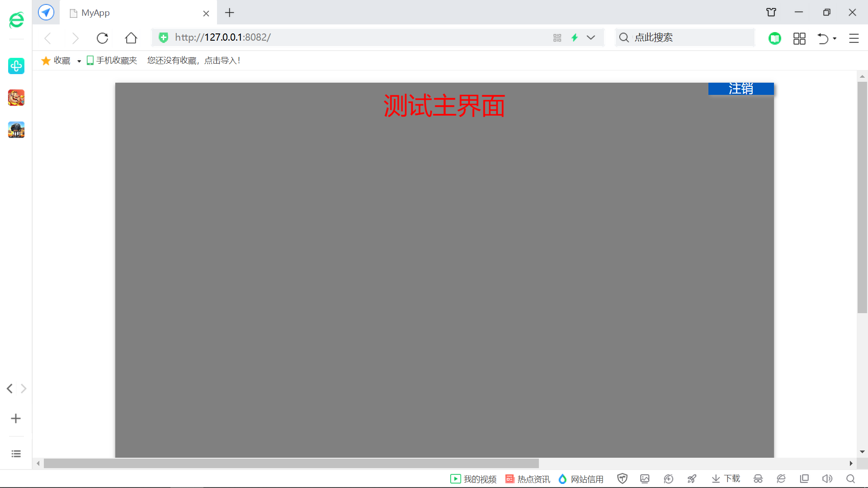The height and width of the screenshot is (488, 868).
Task: Toggle the multi-window split view icon
Action: pos(804,479)
